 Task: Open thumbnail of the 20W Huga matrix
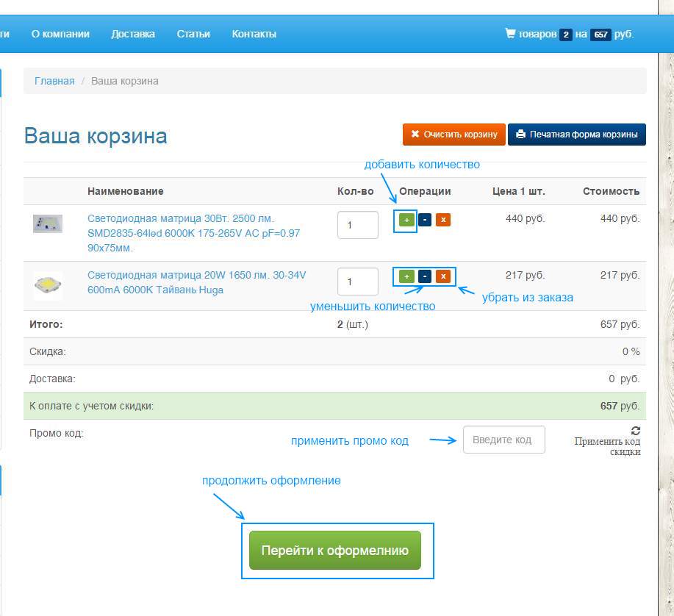(x=48, y=284)
